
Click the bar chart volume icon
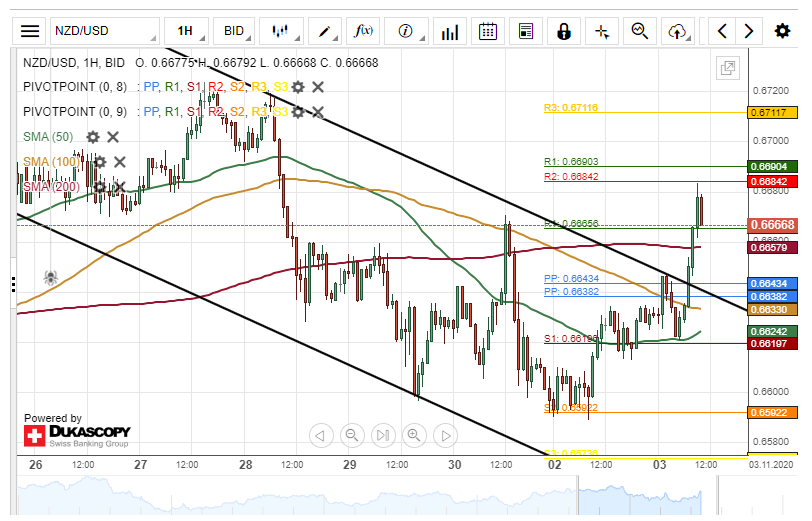pos(450,31)
